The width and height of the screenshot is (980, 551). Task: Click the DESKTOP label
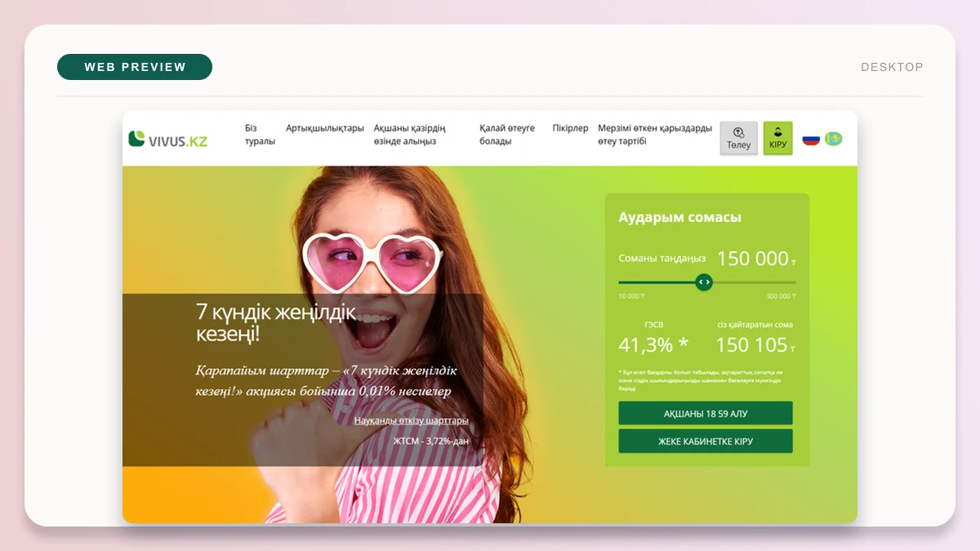pos(892,67)
